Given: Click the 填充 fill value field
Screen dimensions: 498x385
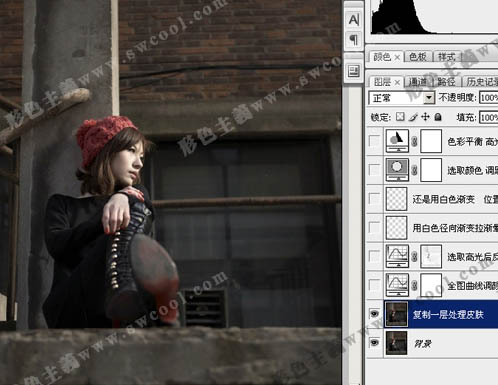Looking at the screenshot, I should click(489, 117).
